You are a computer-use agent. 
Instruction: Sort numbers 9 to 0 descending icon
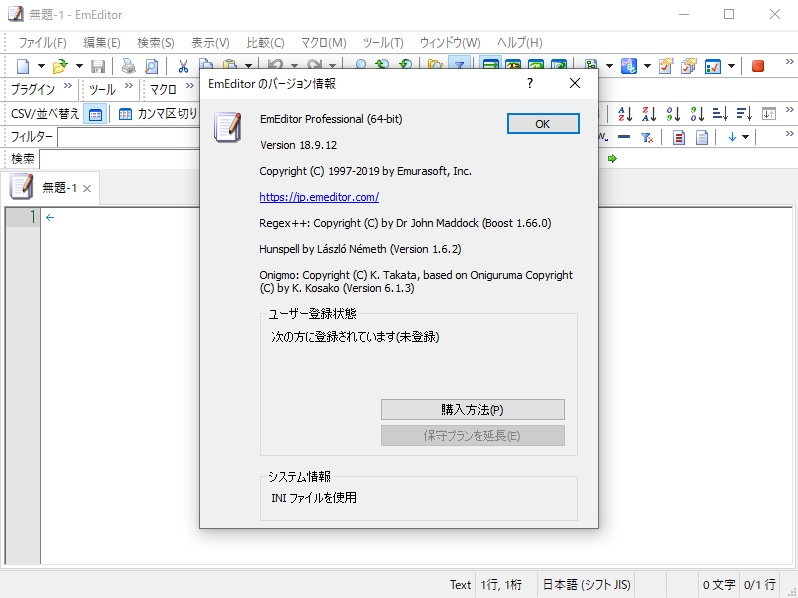click(697, 114)
